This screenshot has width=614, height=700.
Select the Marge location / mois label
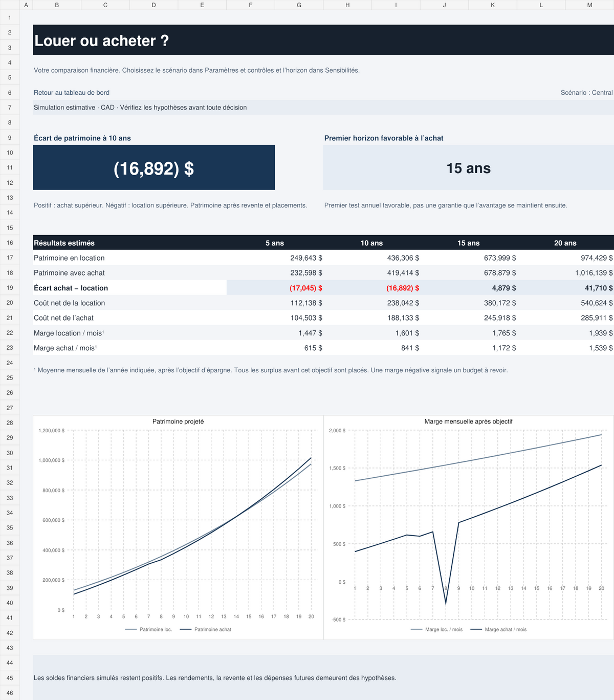pyautogui.click(x=69, y=333)
